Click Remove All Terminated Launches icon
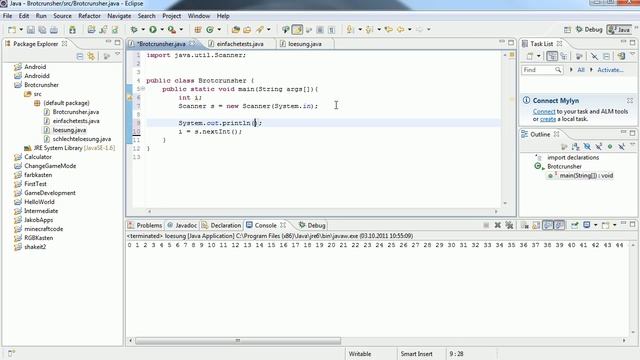The image size is (640, 360). 509,225
